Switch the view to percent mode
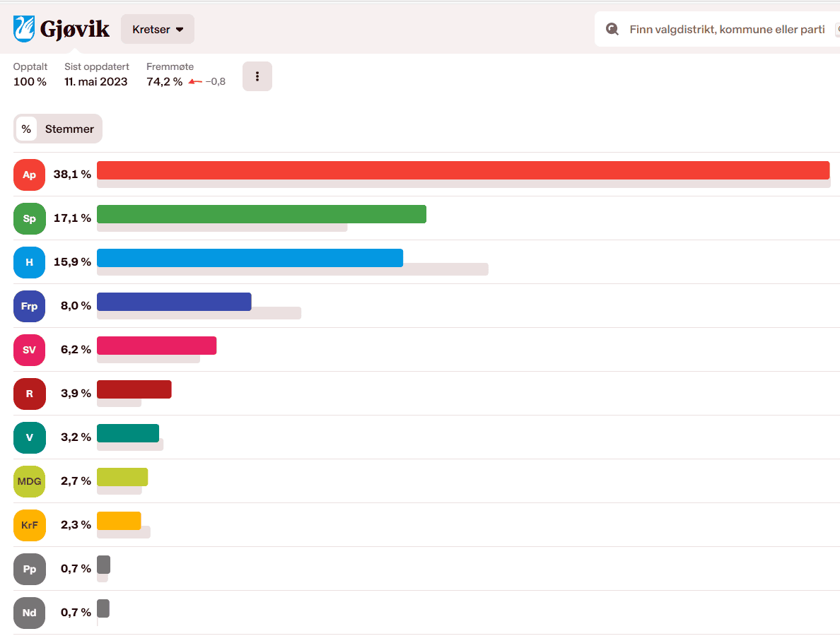 click(x=26, y=129)
